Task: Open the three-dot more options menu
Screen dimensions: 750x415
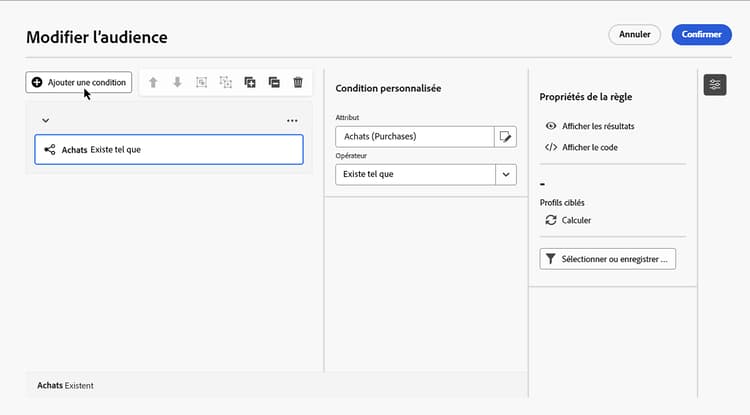Action: click(x=292, y=120)
